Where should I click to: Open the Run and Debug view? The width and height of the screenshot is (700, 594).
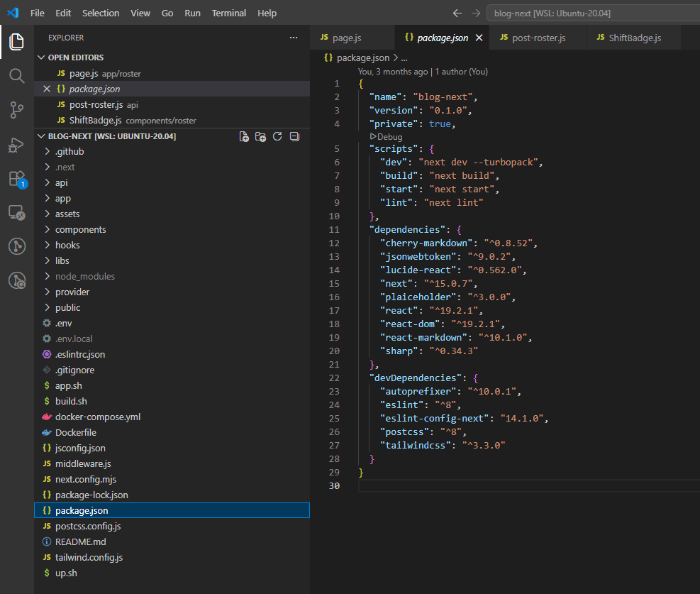click(x=16, y=145)
